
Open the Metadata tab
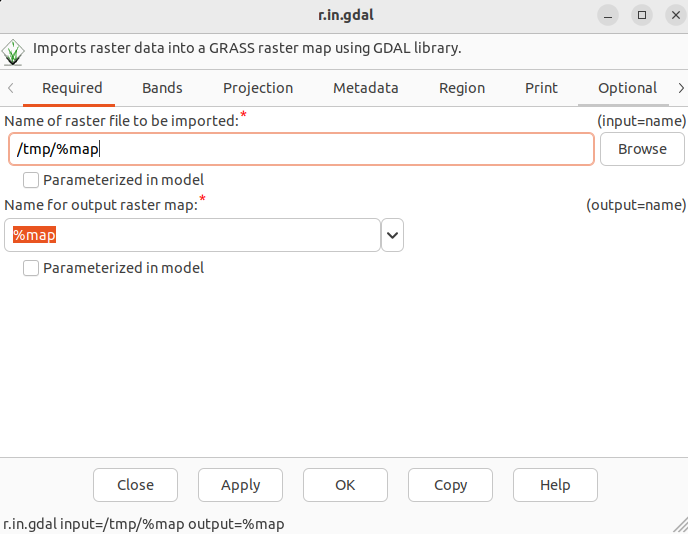[366, 88]
